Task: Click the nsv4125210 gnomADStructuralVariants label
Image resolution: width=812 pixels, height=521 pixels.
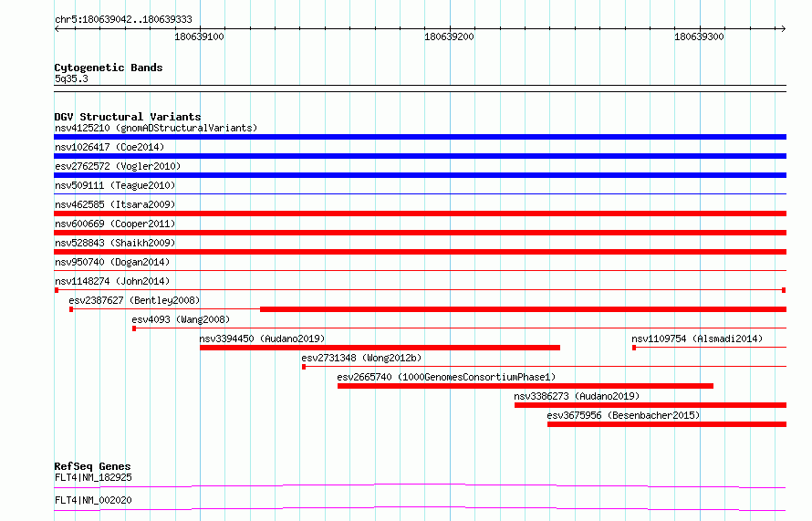Action: coord(156,128)
